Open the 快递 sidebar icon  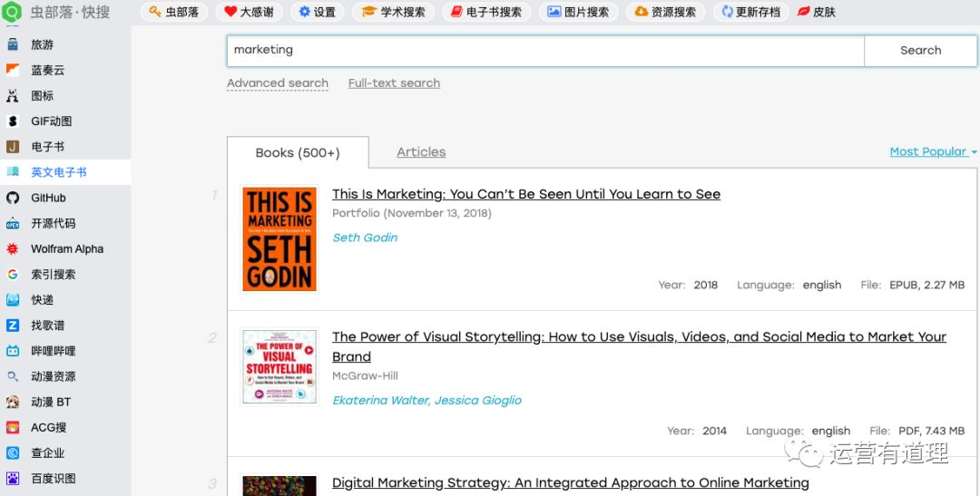[x=13, y=300]
